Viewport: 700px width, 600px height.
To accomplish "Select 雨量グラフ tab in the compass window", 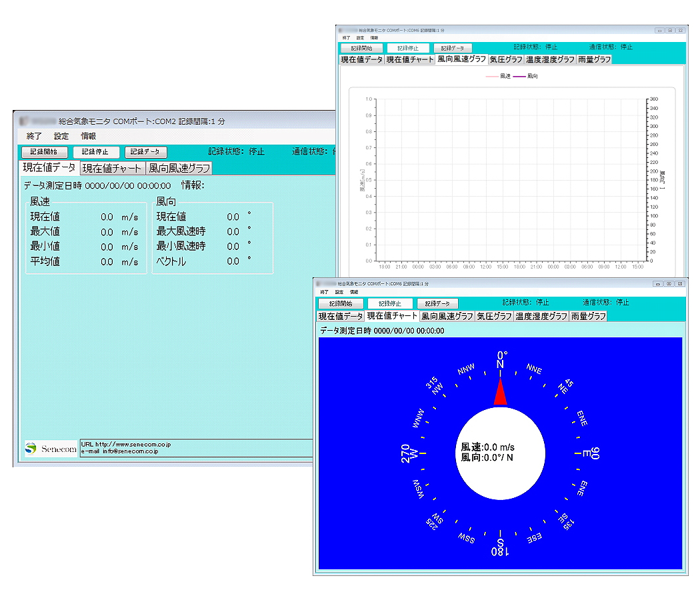I will point(588,316).
